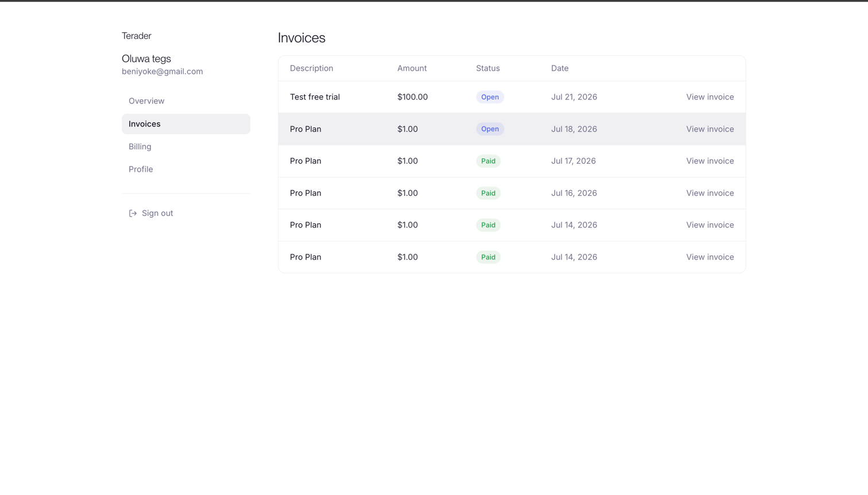
Task: Click the sign out arrow icon
Action: (x=133, y=213)
